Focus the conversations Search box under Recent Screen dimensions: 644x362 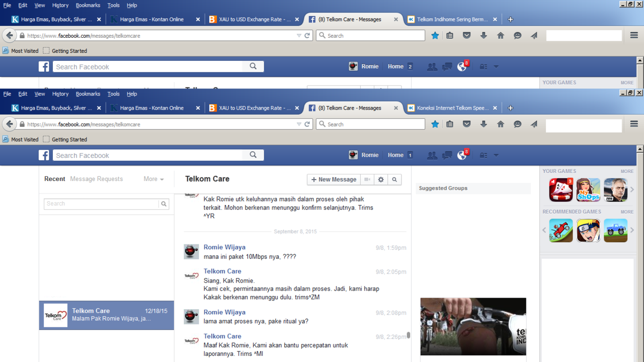tap(102, 204)
